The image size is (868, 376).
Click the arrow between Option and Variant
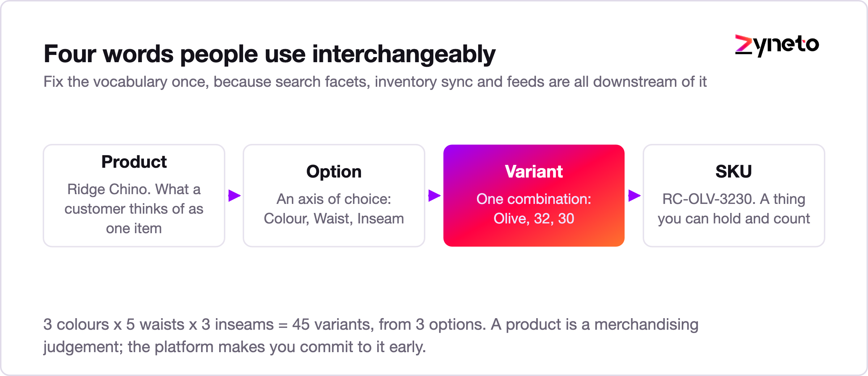click(434, 196)
